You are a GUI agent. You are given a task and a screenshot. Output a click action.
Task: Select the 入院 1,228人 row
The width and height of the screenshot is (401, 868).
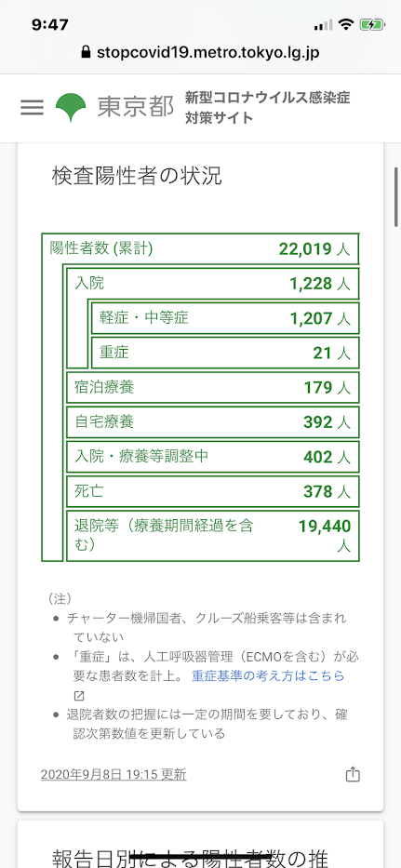click(x=213, y=284)
